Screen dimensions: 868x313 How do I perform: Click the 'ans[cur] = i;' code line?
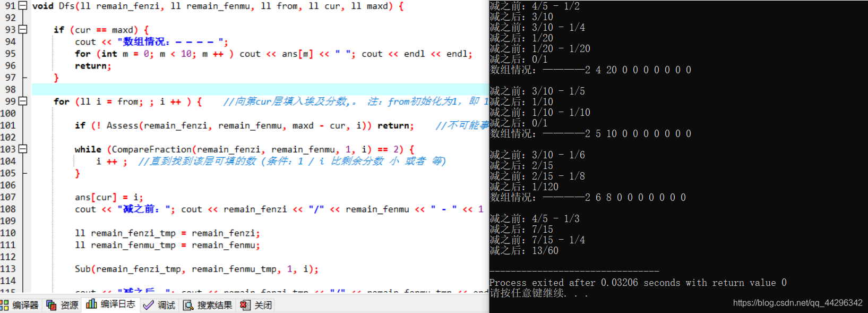pos(109,198)
